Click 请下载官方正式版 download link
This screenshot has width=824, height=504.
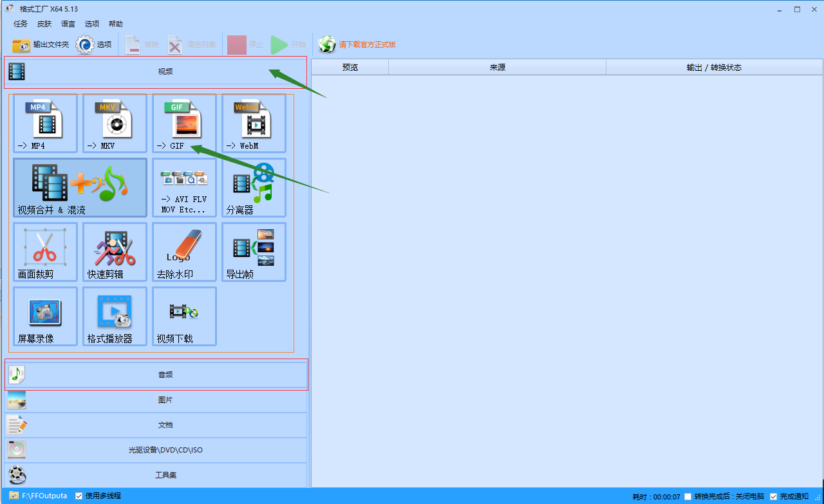(x=357, y=44)
